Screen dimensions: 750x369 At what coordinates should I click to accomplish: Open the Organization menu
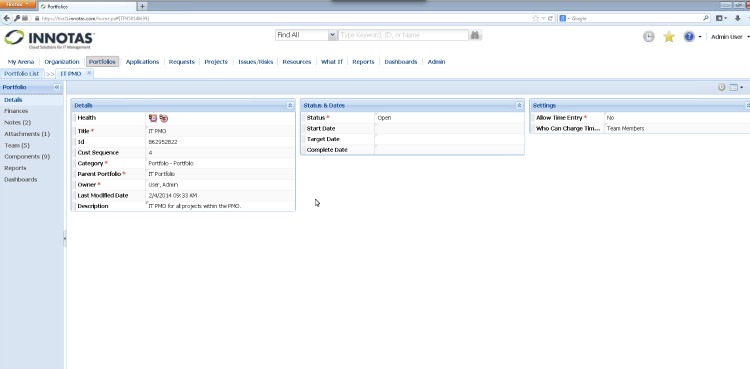point(62,62)
